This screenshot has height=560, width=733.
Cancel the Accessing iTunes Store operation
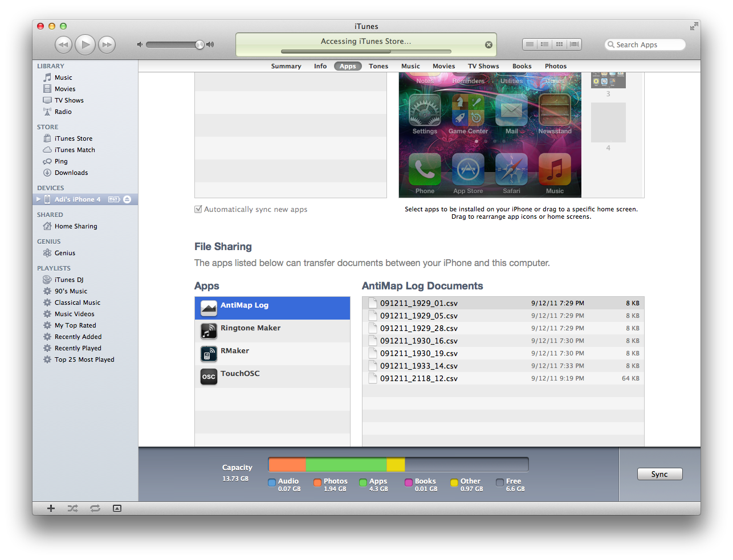(x=488, y=44)
